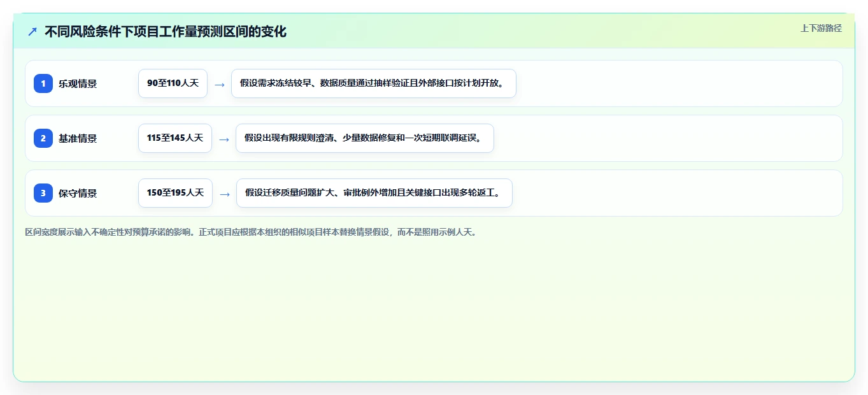The width and height of the screenshot is (868, 395).
Task: Click the assumption box starting 假设需求冻结较早
Action: point(373,83)
